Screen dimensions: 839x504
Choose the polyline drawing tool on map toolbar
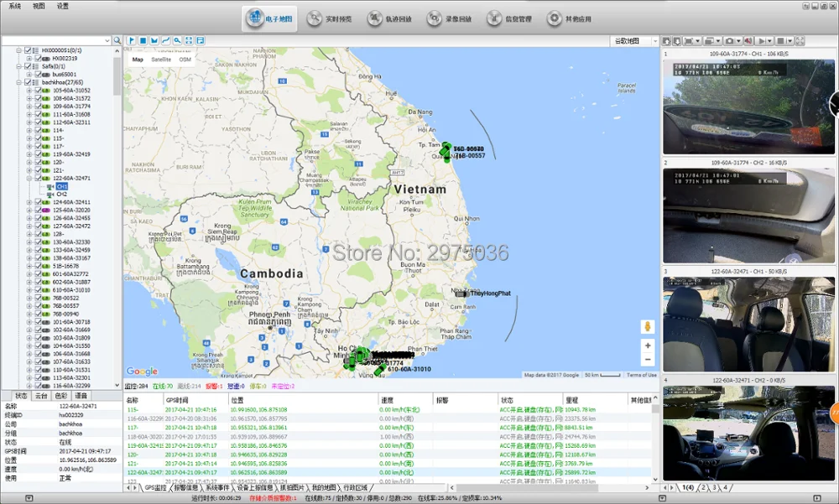pos(166,40)
